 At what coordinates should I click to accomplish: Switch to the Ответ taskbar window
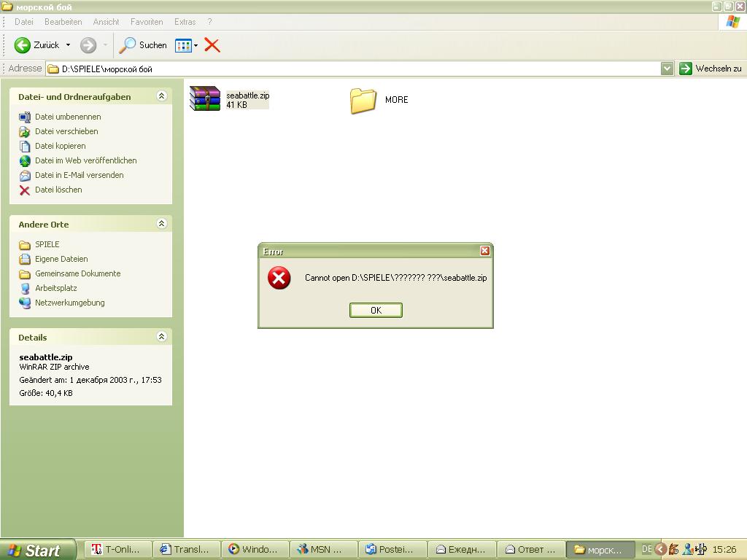[x=531, y=550]
